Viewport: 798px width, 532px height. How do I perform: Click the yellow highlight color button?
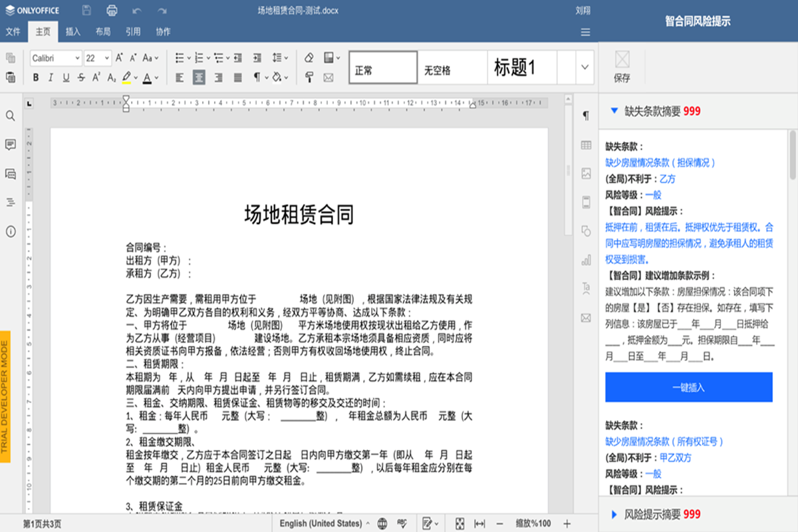pos(126,78)
